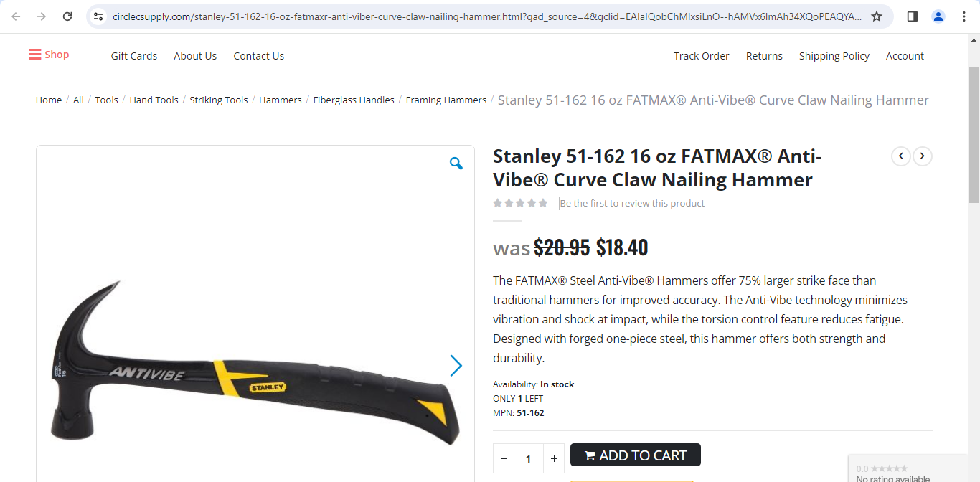Open the Shop hamburger menu
980x482 pixels.
[x=49, y=55]
